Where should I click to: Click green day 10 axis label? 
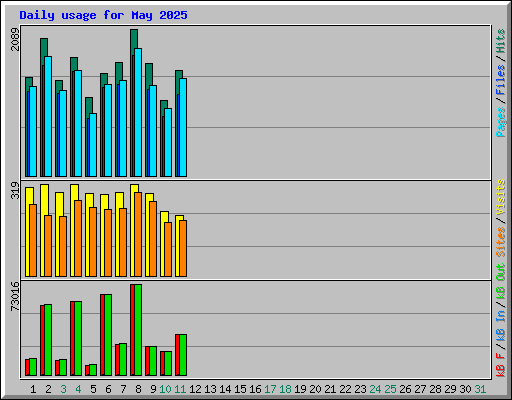[165, 389]
